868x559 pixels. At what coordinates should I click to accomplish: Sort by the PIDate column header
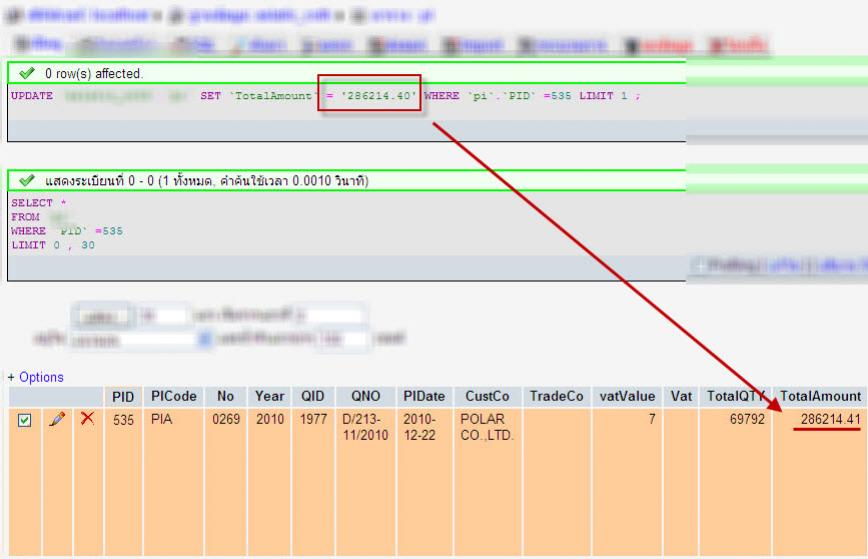(424, 396)
